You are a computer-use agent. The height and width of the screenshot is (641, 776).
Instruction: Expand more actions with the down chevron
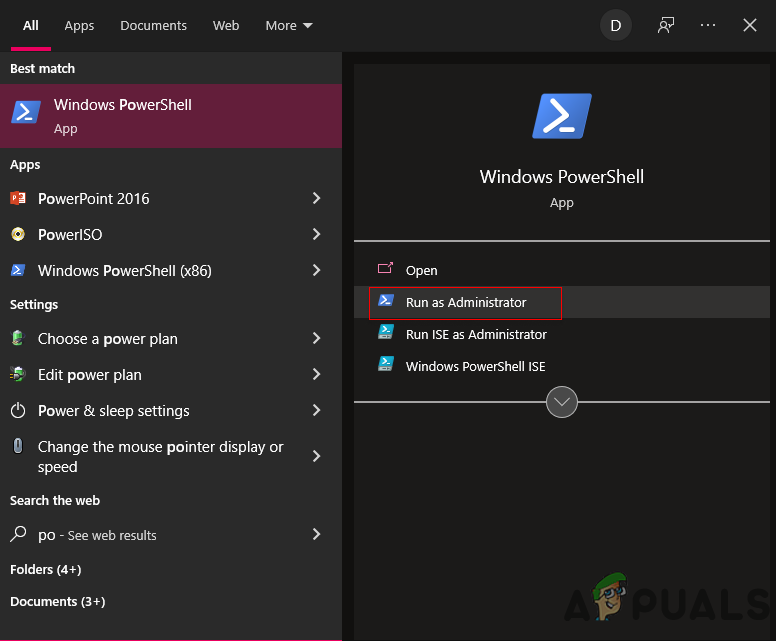(562, 402)
